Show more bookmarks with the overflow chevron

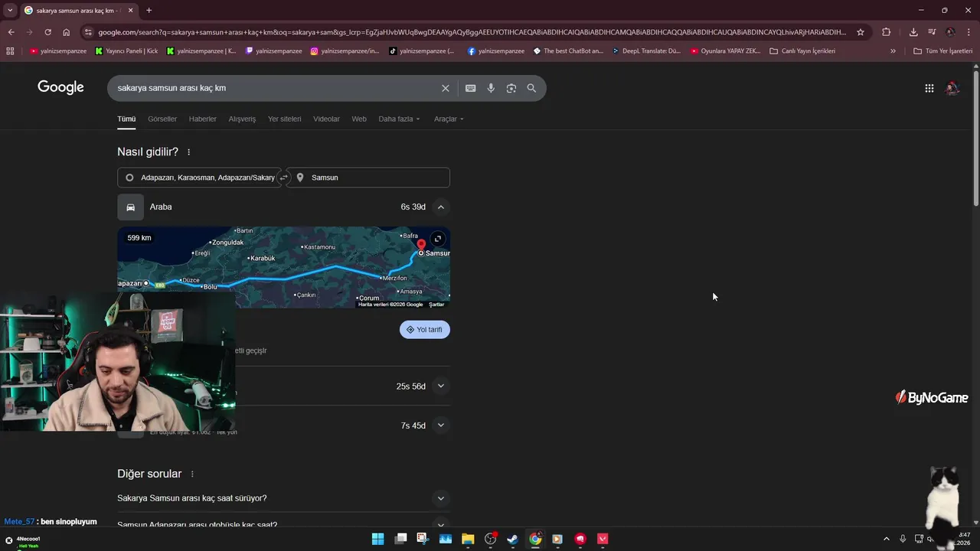click(x=893, y=51)
